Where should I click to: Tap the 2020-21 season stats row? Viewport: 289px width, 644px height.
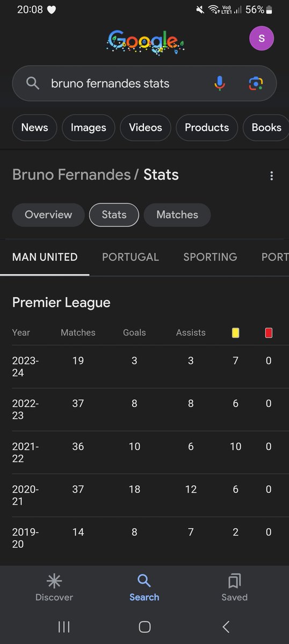pos(144,495)
